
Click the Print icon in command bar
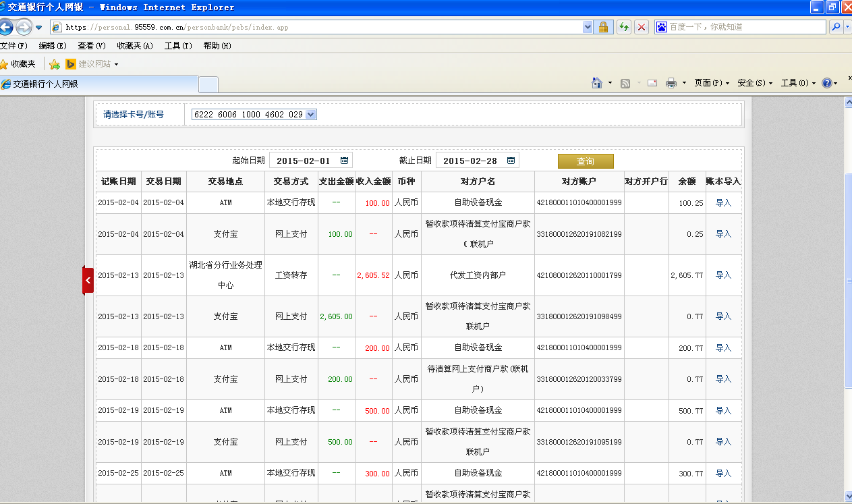click(671, 83)
